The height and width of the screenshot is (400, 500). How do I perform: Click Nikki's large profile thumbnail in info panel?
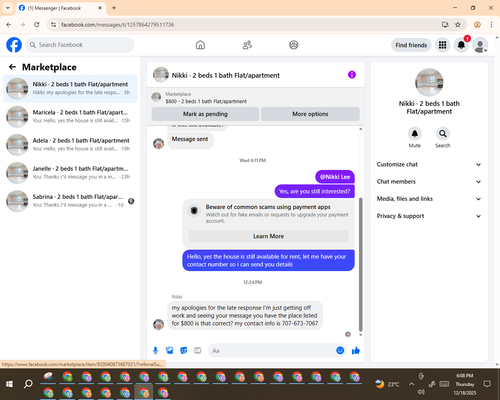(429, 82)
